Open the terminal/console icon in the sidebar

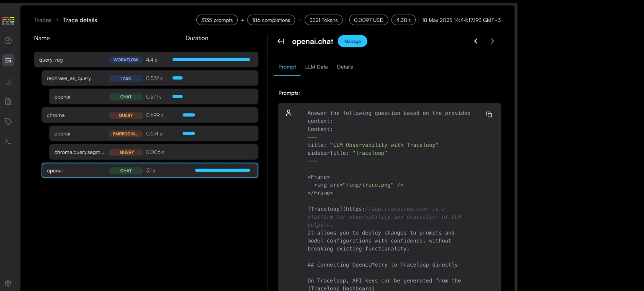tap(8, 140)
